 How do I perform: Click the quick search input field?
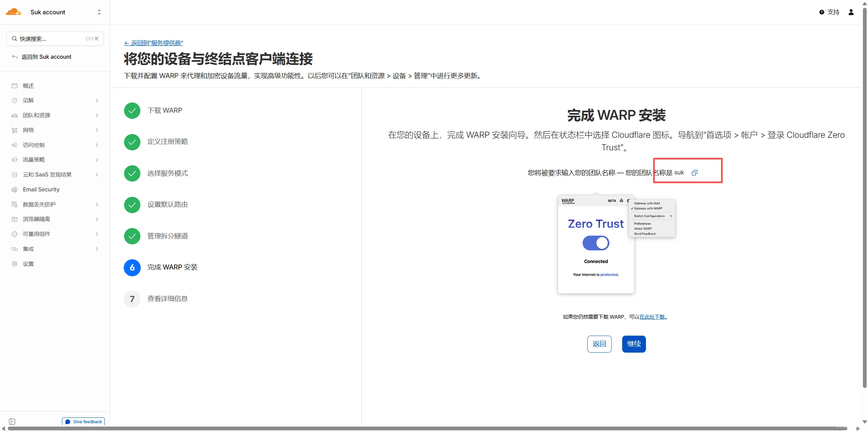(55, 39)
